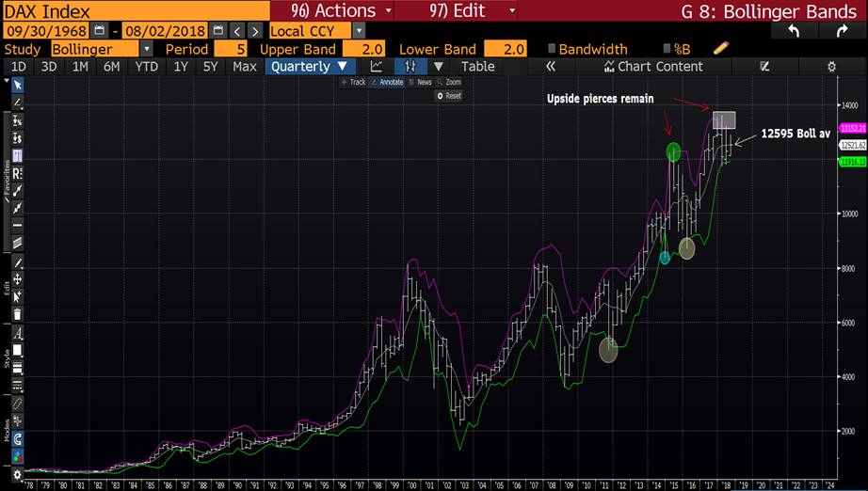Select the YTD range tab

coord(146,67)
